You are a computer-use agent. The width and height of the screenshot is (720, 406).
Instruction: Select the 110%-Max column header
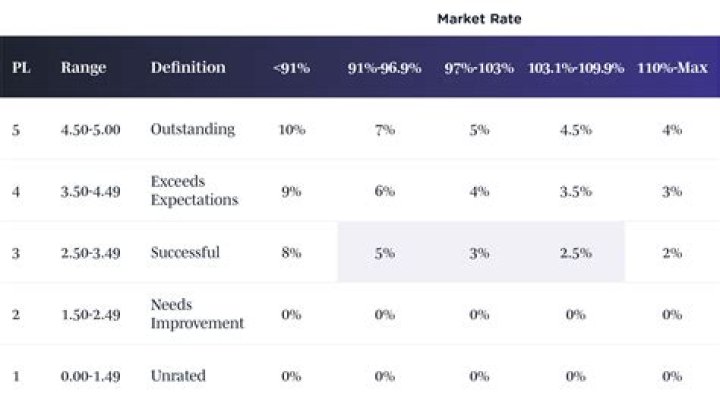click(x=672, y=69)
